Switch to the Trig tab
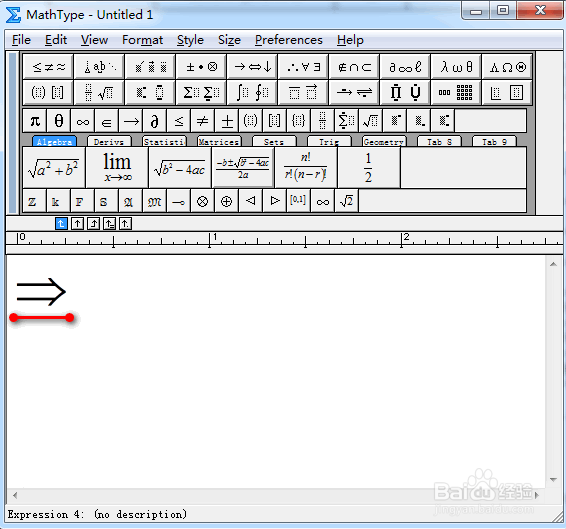566x529 pixels. pos(329,142)
